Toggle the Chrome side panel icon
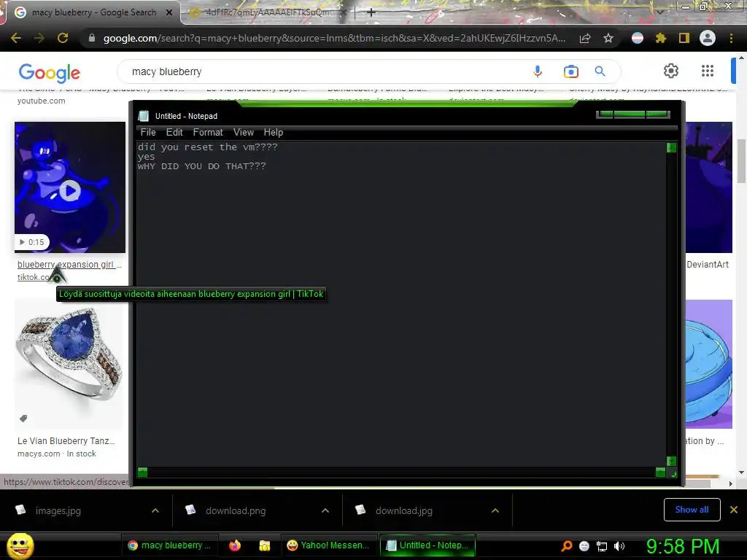Image resolution: width=747 pixels, height=560 pixels. pyautogui.click(x=684, y=38)
